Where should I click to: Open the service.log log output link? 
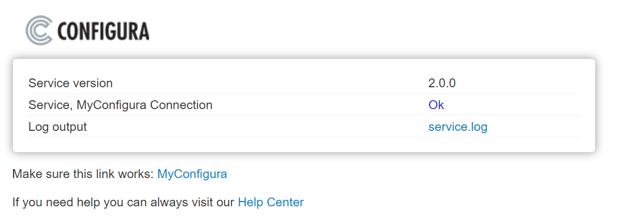coord(458,127)
